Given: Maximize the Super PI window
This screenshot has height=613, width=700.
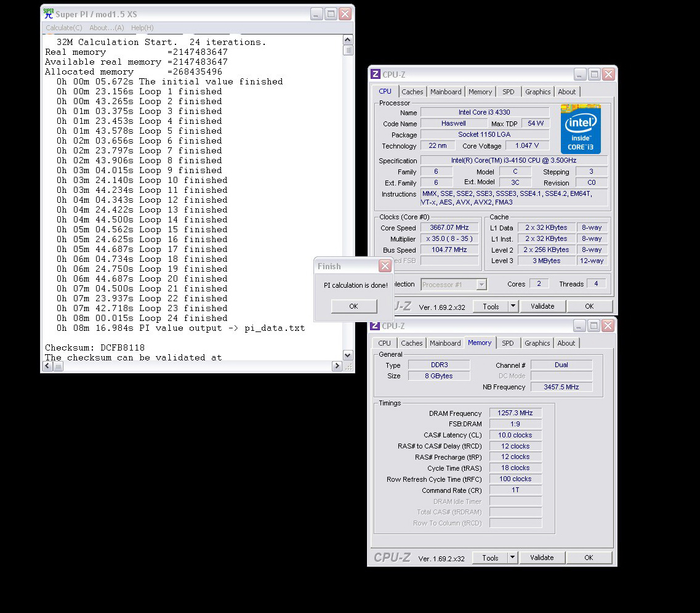Looking at the screenshot, I should pyautogui.click(x=331, y=14).
